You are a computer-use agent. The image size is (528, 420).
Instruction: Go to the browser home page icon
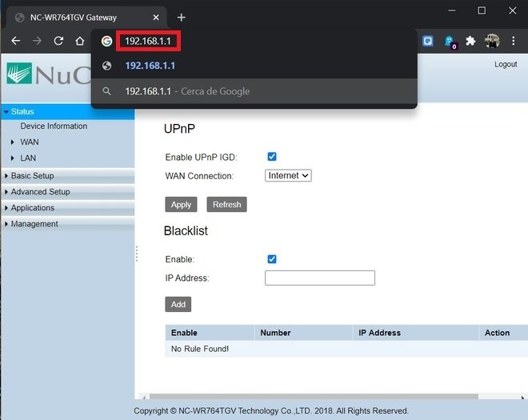click(x=80, y=41)
